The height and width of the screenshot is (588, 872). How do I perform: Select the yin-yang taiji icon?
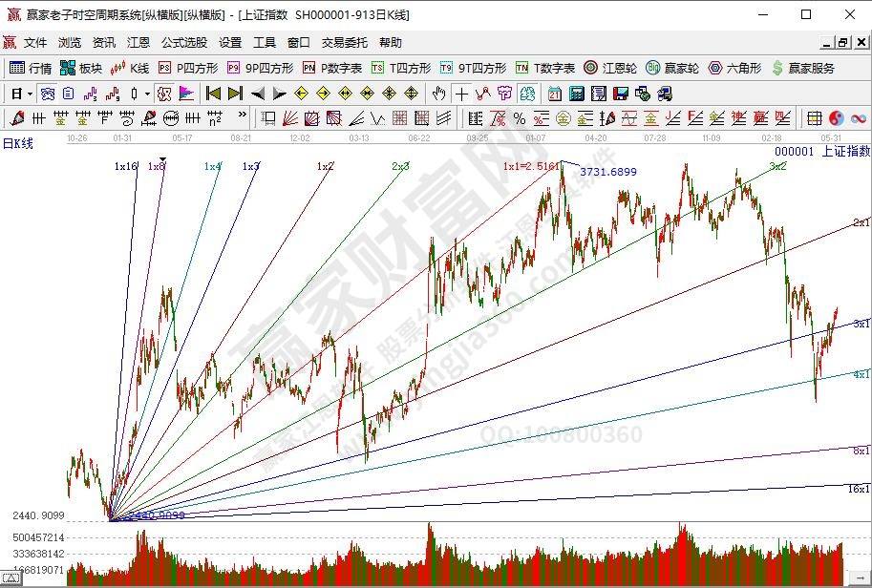837,118
